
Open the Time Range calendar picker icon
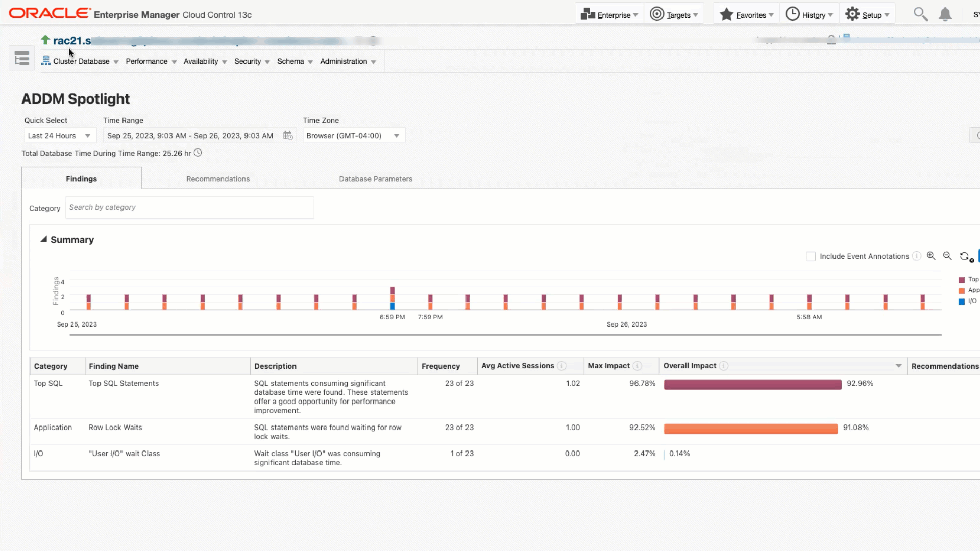pyautogui.click(x=288, y=136)
